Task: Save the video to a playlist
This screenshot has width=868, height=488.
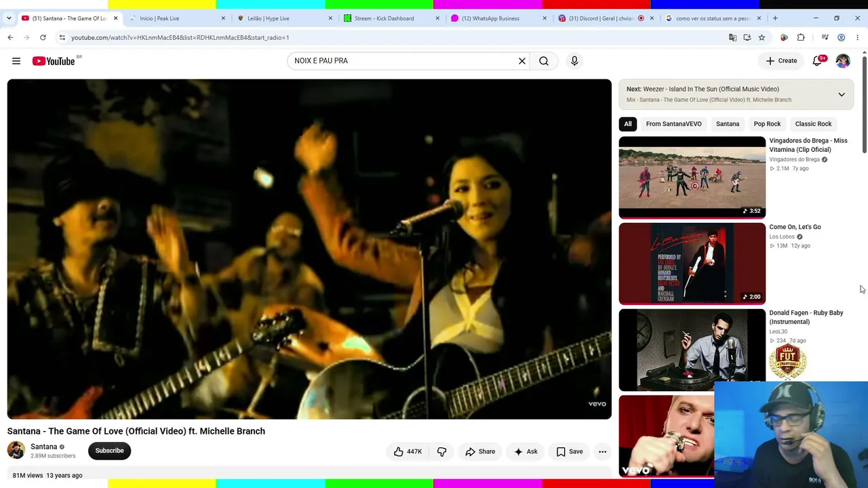Action: (570, 451)
